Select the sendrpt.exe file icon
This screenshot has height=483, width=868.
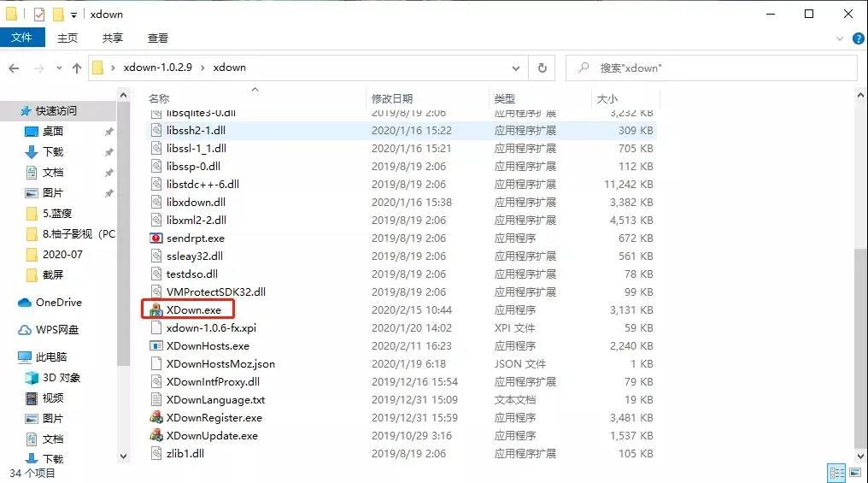click(155, 239)
